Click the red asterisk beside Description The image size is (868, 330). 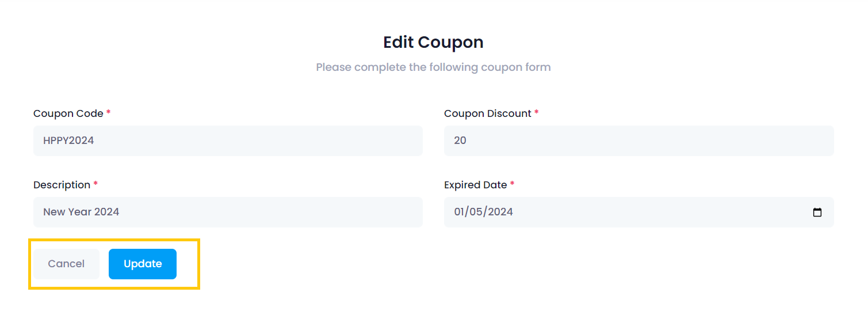coord(95,184)
